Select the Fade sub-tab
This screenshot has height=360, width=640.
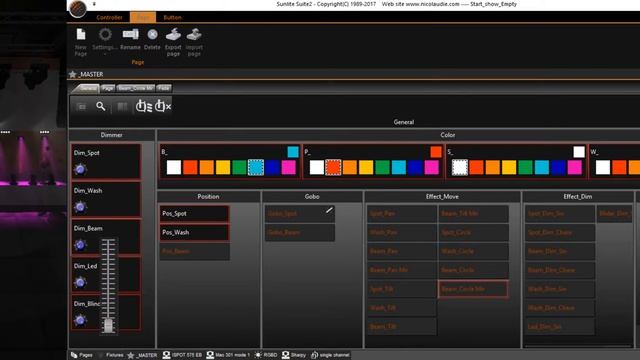[164, 88]
